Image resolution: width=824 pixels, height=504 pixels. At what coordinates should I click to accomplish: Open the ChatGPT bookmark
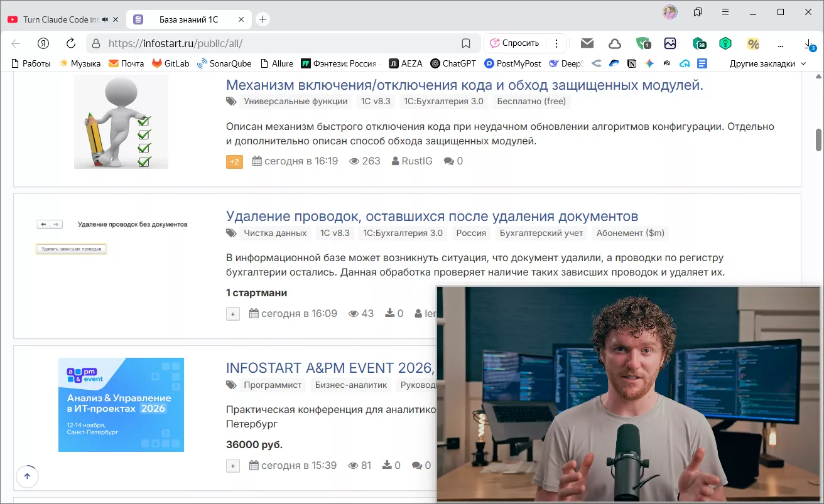(453, 63)
